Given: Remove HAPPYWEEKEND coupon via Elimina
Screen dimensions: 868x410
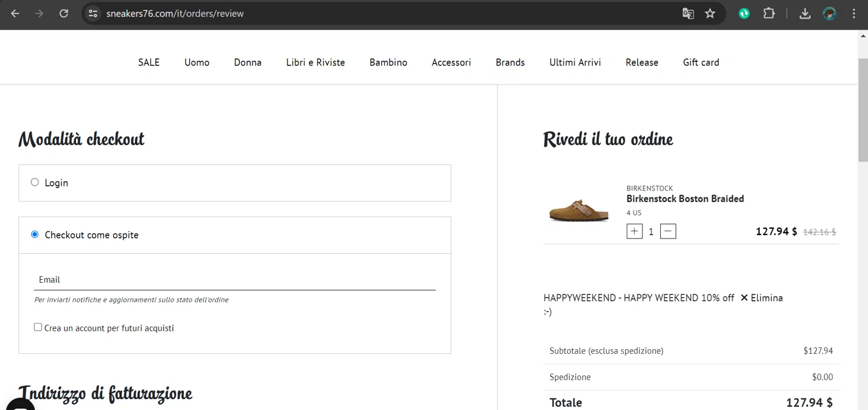Looking at the screenshot, I should 762,298.
